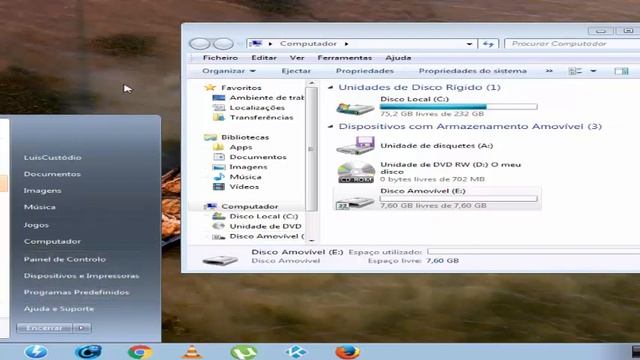Click the Procurar Computador search field
640x360 pixels.
(x=572, y=44)
